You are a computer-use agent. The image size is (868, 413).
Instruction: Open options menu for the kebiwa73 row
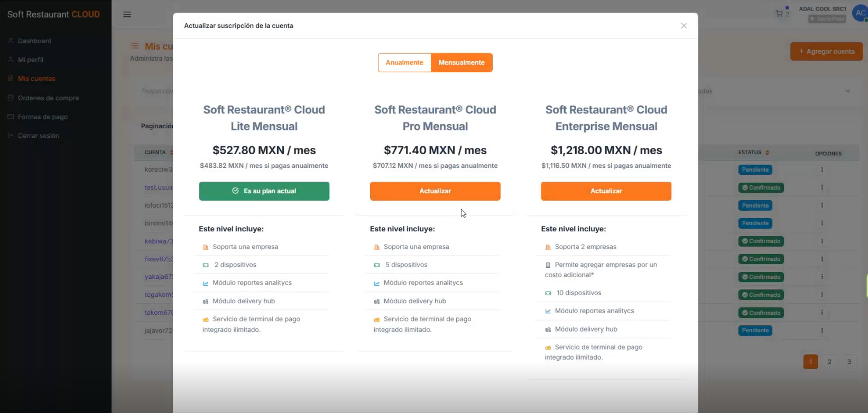pyautogui.click(x=822, y=241)
